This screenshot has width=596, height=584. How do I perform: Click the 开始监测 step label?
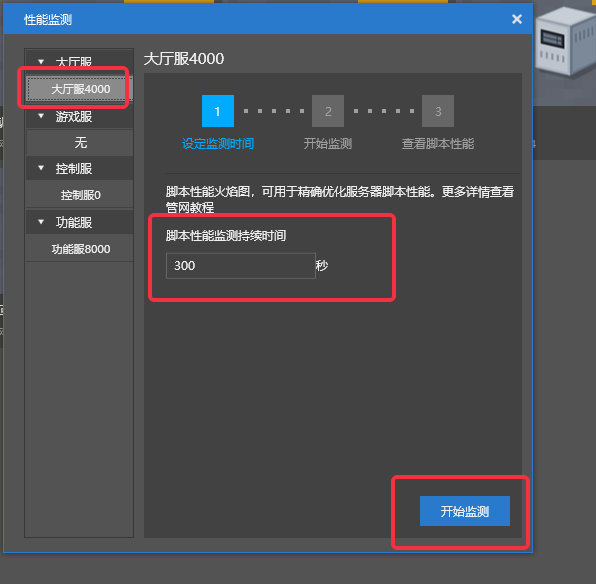pyautogui.click(x=328, y=144)
